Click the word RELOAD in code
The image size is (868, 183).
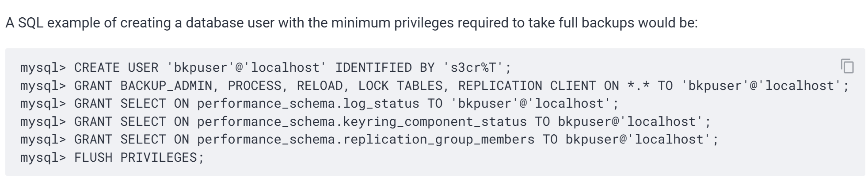(320, 86)
